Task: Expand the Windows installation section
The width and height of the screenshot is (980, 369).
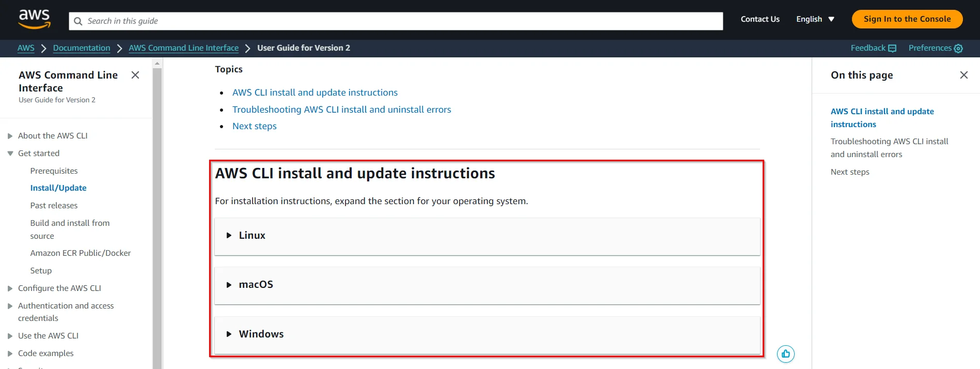Action: 487,334
